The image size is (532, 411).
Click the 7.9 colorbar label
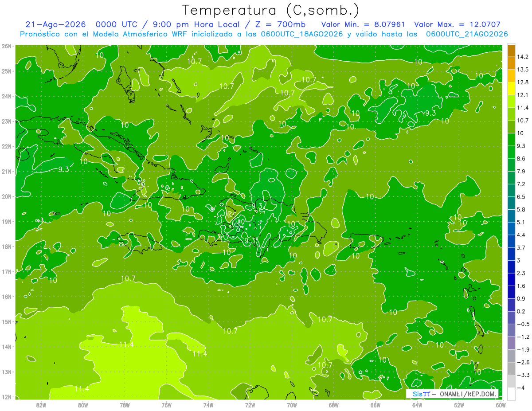521,171
